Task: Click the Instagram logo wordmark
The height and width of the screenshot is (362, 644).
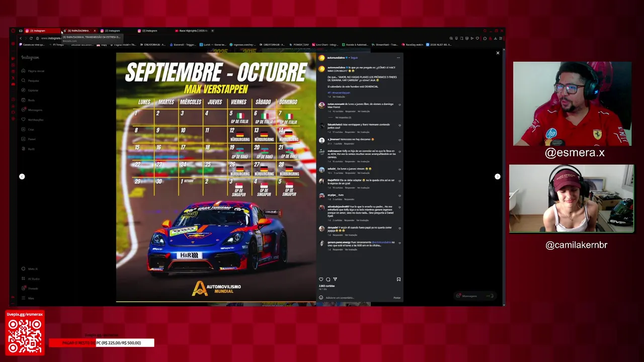Action: pos(30,58)
